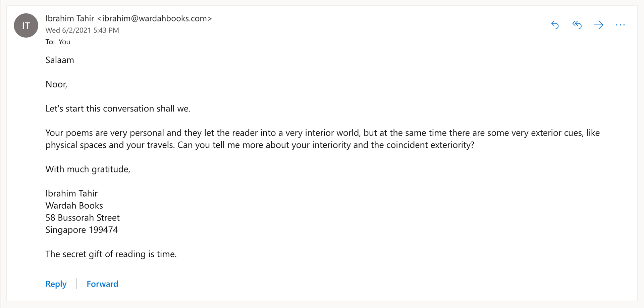The width and height of the screenshot is (644, 308).
Task: Open the more actions ellipsis menu
Action: coord(620,25)
